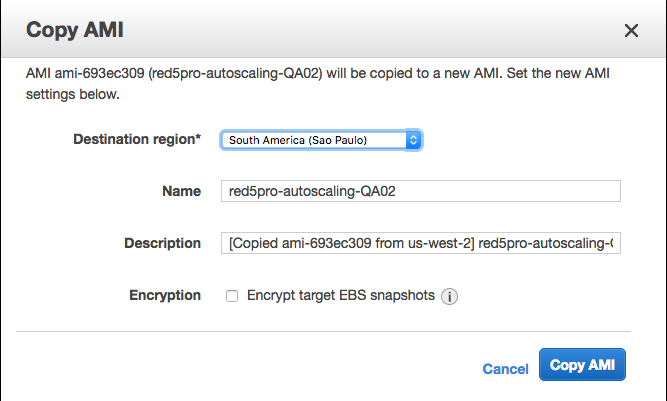Focus the Description input field

tap(421, 243)
